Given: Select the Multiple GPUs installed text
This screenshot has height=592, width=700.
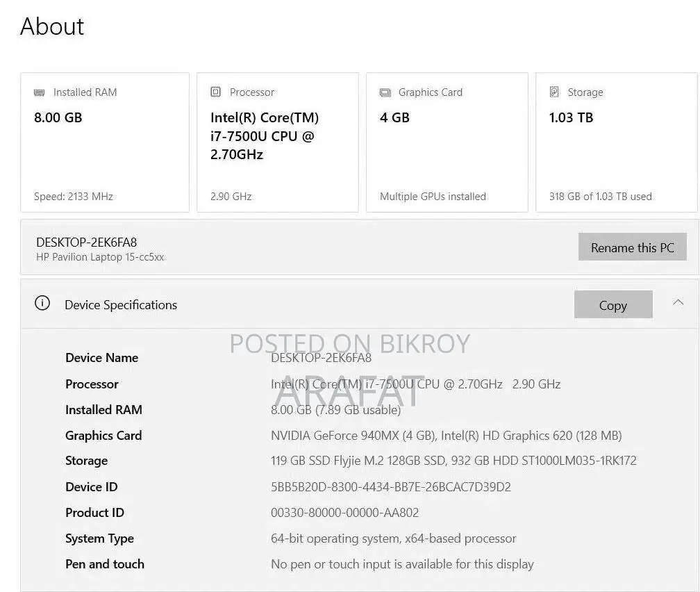Looking at the screenshot, I should tap(433, 197).
